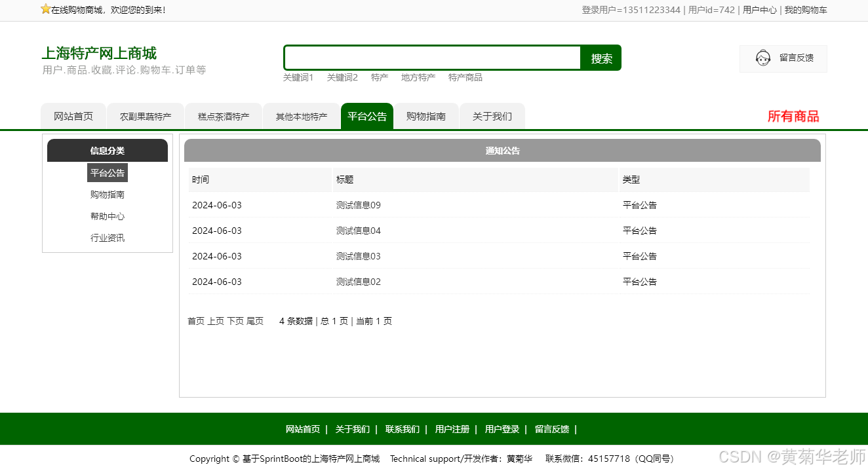
Task: Open 用户中心 in the top bar
Action: (x=760, y=10)
